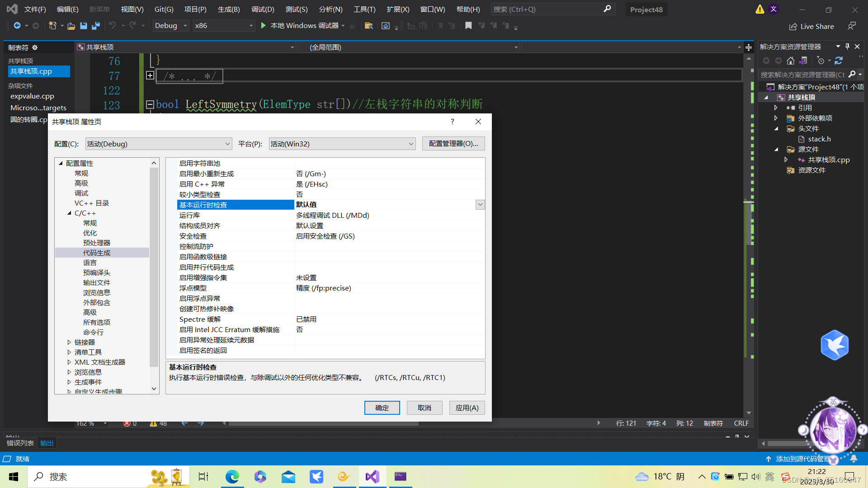Switch to the 错误列表 tab
868x488 pixels.
click(x=20, y=443)
